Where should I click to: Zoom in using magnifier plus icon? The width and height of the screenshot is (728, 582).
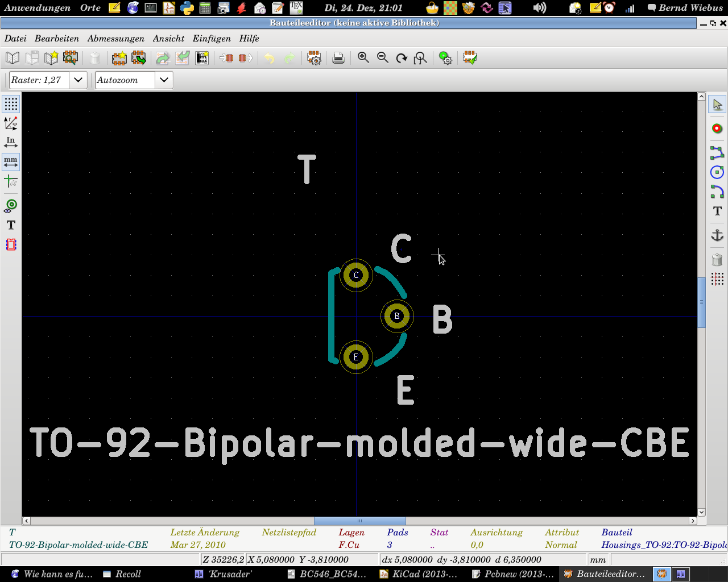(x=363, y=58)
